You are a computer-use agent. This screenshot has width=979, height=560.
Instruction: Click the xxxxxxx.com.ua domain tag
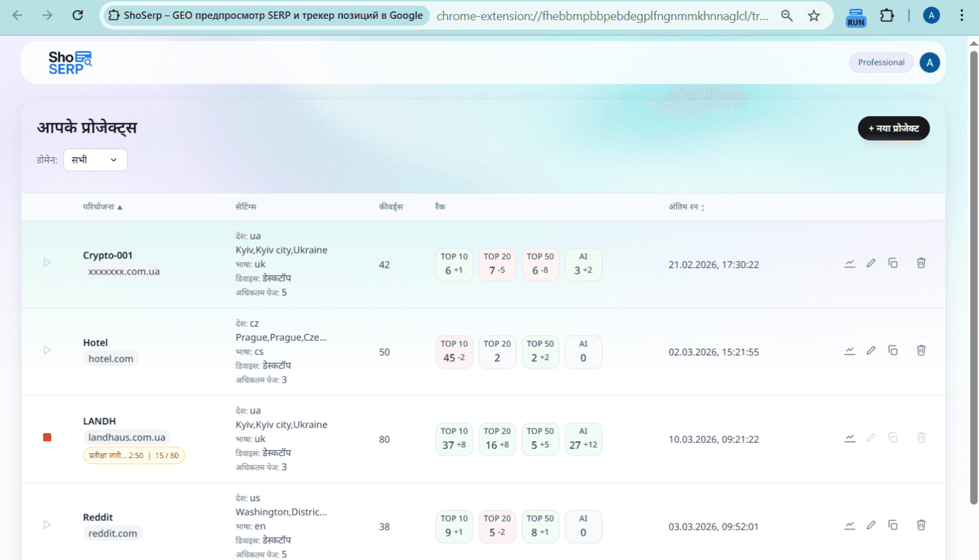click(124, 271)
